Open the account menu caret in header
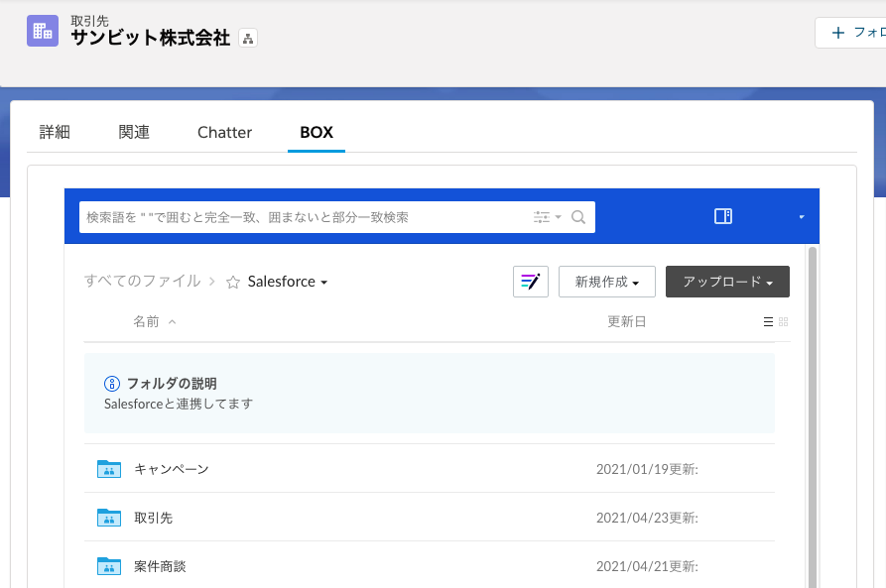The image size is (886, 588). [802, 217]
